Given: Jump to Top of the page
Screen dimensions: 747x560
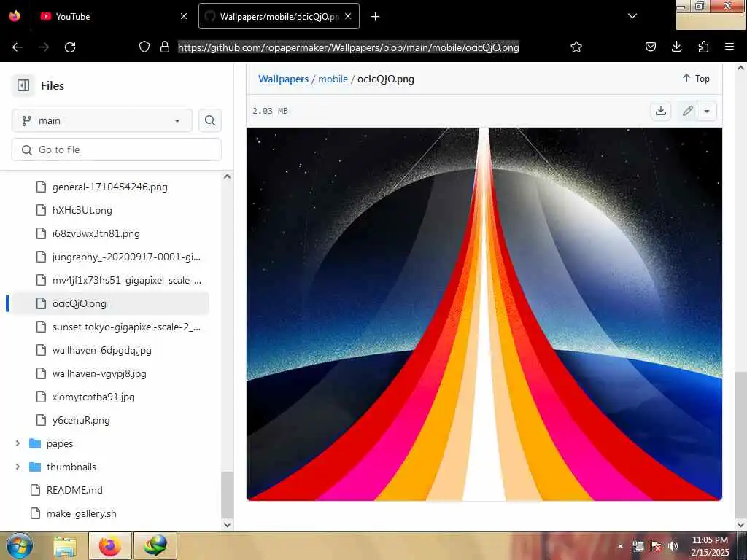Looking at the screenshot, I should [695, 79].
